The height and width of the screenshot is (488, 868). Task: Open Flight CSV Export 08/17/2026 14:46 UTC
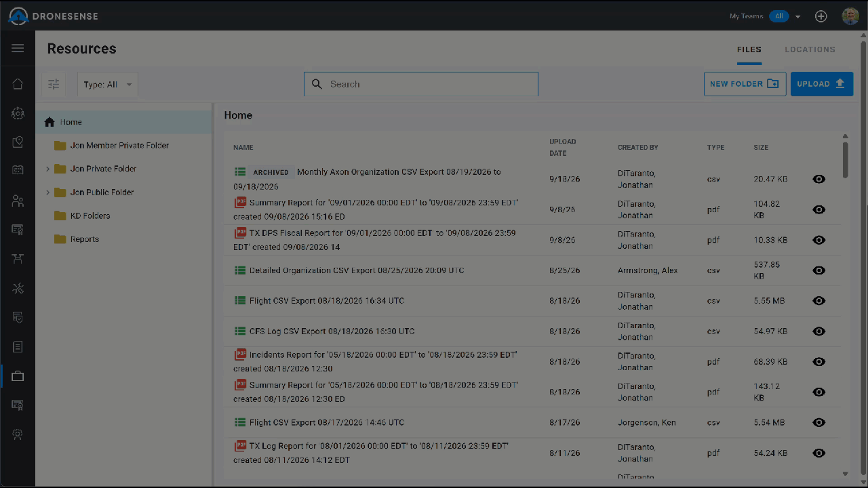tap(327, 422)
